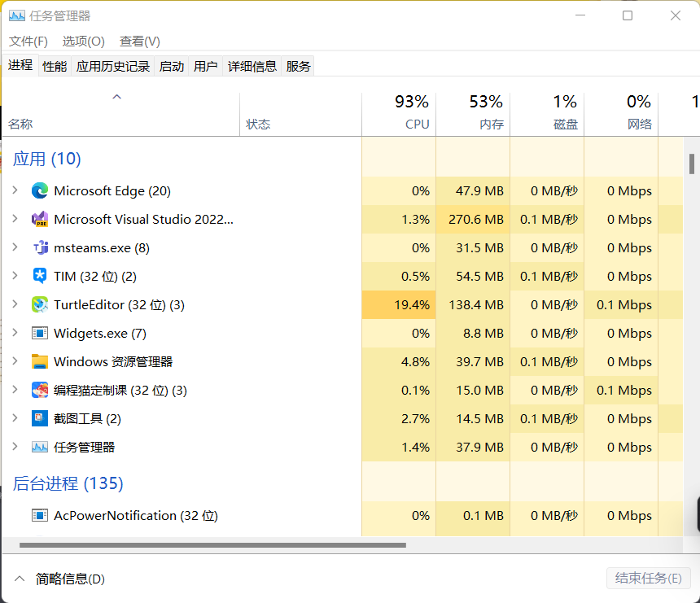This screenshot has height=603, width=700.
Task: Switch to the 服务 tab
Action: (298, 67)
